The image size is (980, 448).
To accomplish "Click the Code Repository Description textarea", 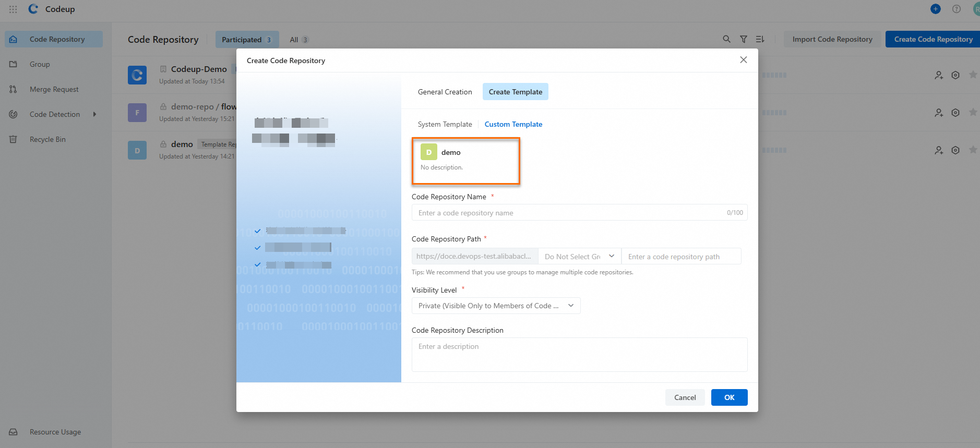I will 579,355.
